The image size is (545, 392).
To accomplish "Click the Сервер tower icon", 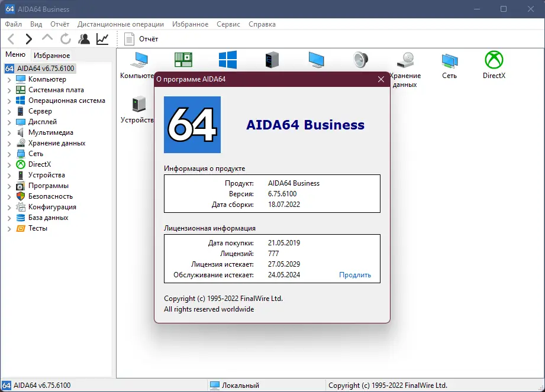I will tap(272, 59).
